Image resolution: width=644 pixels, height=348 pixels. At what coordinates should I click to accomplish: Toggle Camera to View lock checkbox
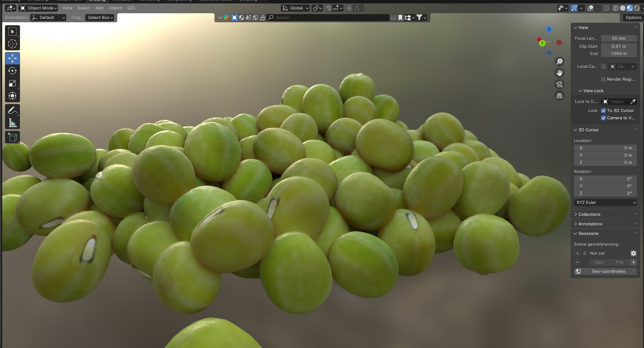point(603,118)
